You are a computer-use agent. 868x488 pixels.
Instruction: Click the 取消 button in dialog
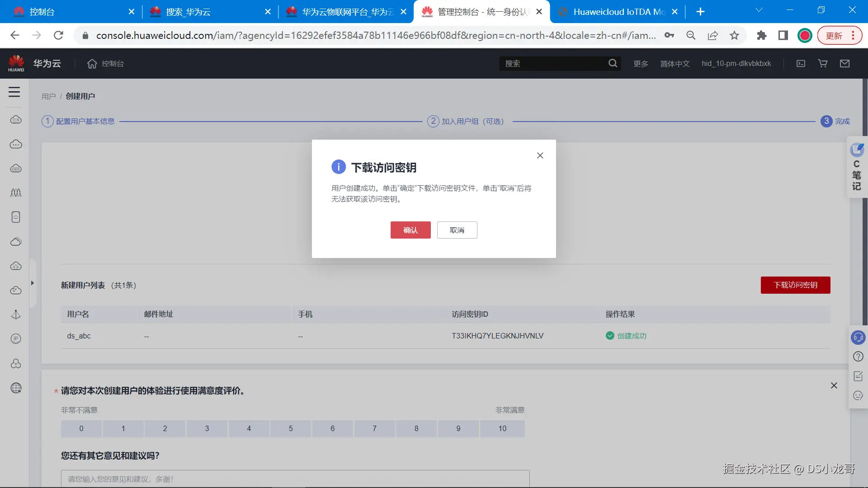tap(457, 230)
